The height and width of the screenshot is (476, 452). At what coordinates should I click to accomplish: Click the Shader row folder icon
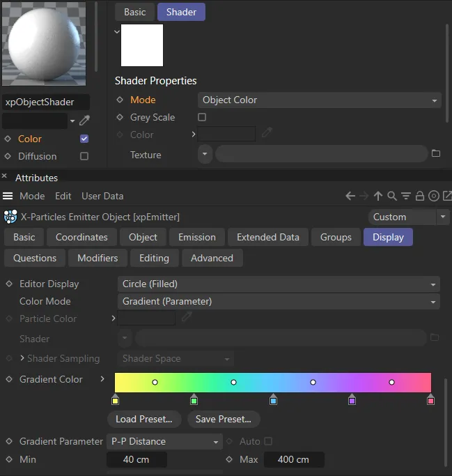coord(435,337)
